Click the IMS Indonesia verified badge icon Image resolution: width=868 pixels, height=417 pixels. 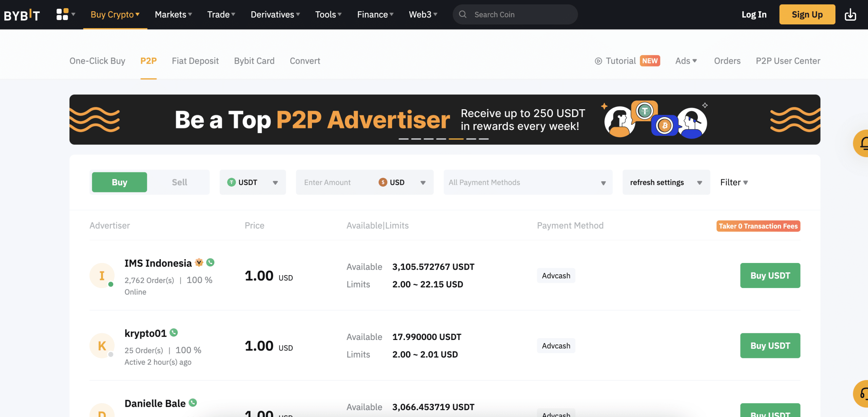click(199, 262)
